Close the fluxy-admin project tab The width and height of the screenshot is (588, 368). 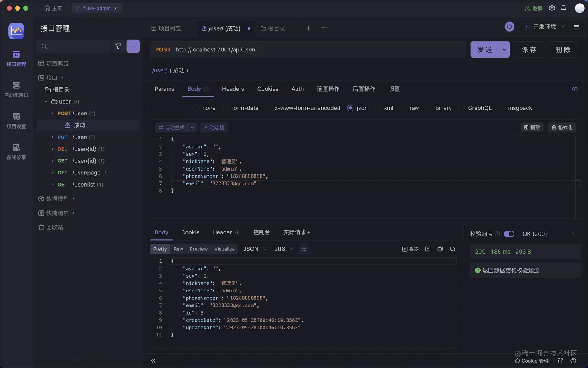click(x=115, y=8)
